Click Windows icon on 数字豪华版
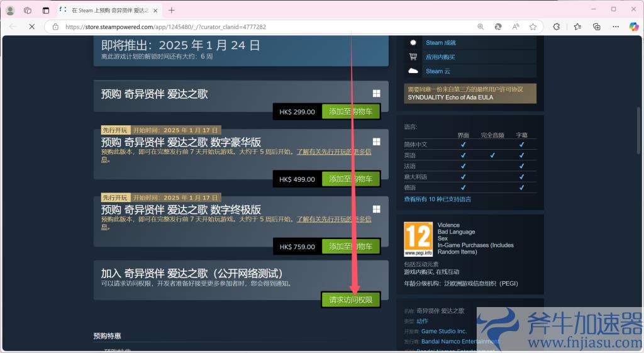Viewport: 644px width, 353px height. (x=376, y=142)
